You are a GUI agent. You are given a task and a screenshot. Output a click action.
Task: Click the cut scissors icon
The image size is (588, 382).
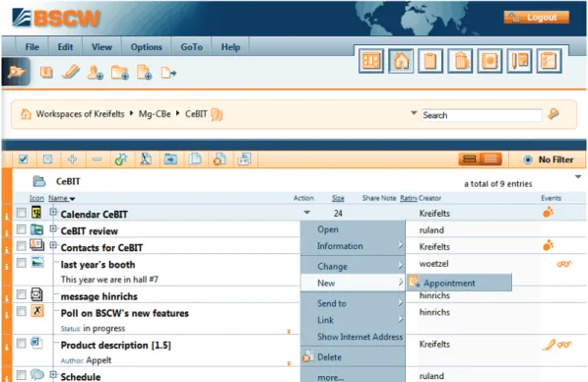tap(146, 159)
